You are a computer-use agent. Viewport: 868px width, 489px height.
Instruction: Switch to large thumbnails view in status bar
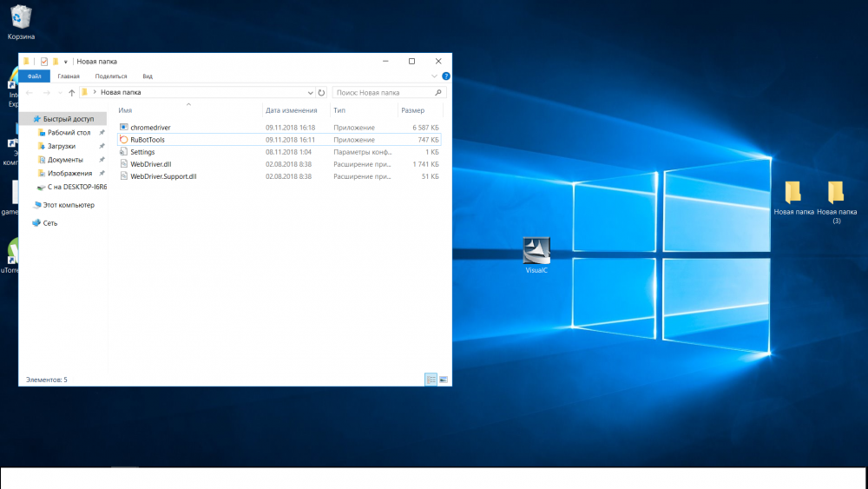(443, 380)
